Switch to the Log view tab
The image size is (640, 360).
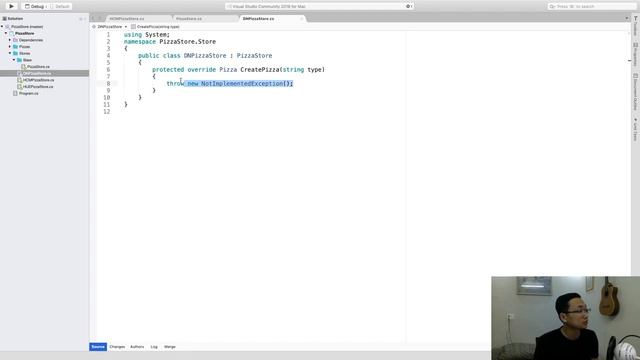[x=154, y=347]
